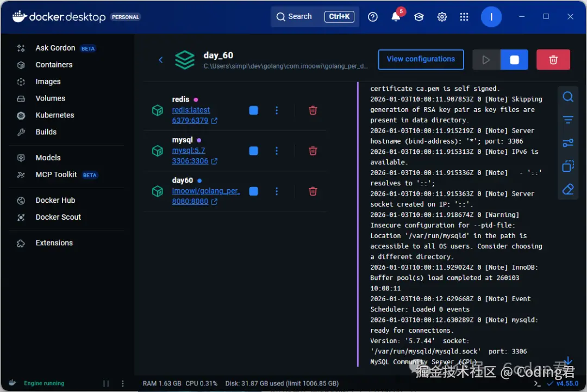
Task: Clear logs with eraser icon
Action: (x=568, y=189)
